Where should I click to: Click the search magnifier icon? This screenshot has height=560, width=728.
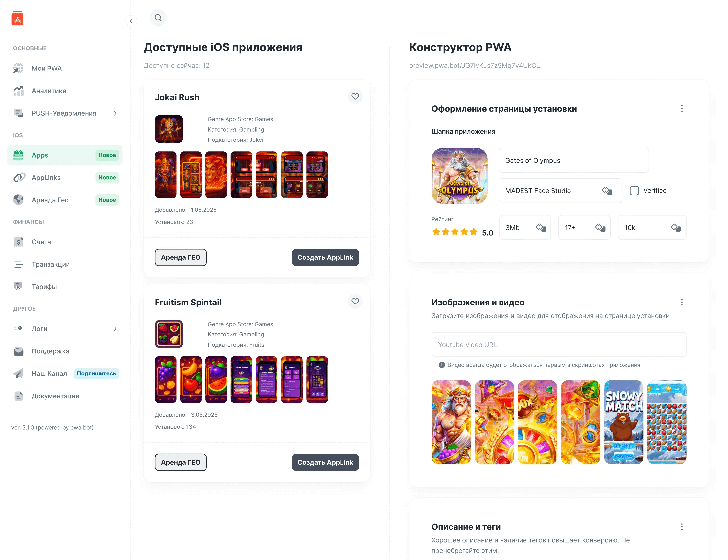pyautogui.click(x=158, y=18)
